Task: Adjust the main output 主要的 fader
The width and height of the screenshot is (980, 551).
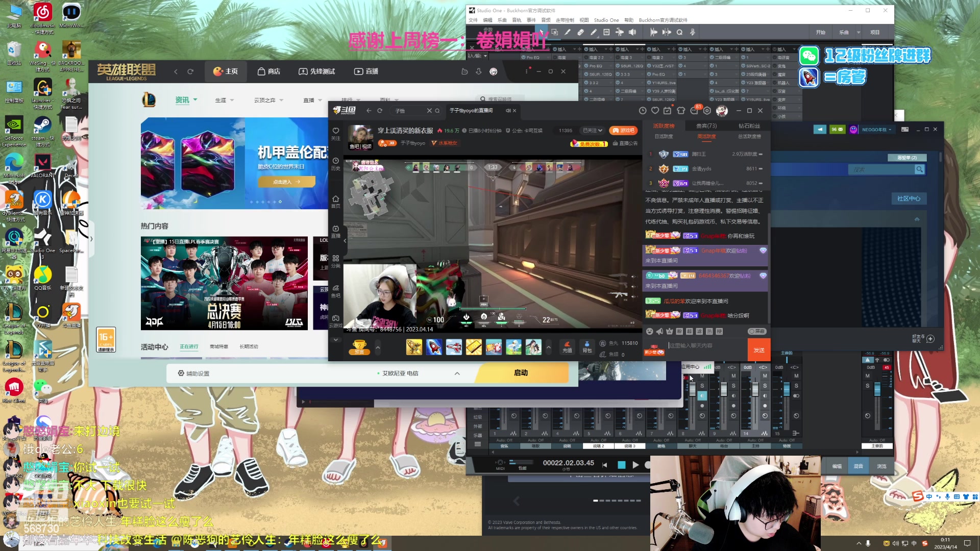Action: 877,390
